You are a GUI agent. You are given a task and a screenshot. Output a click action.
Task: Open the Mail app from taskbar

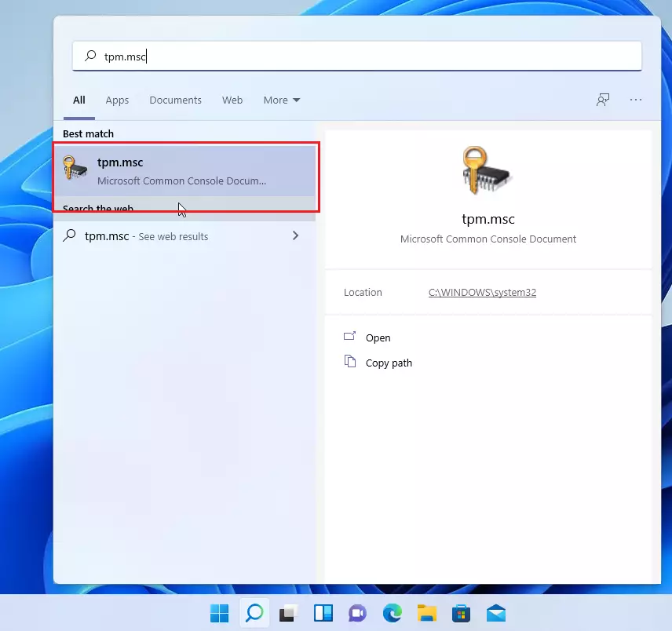click(x=496, y=614)
